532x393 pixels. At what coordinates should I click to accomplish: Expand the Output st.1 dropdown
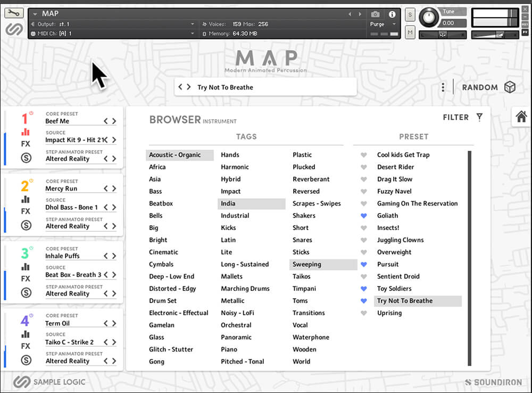(x=193, y=24)
